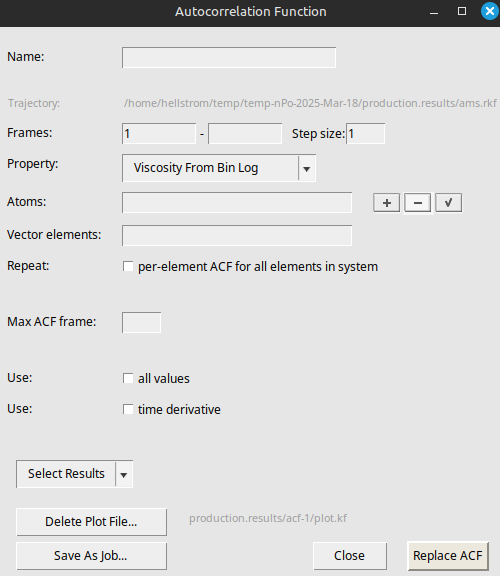This screenshot has width=500, height=576.
Task: Focus the Frames end field
Action: pos(245,133)
